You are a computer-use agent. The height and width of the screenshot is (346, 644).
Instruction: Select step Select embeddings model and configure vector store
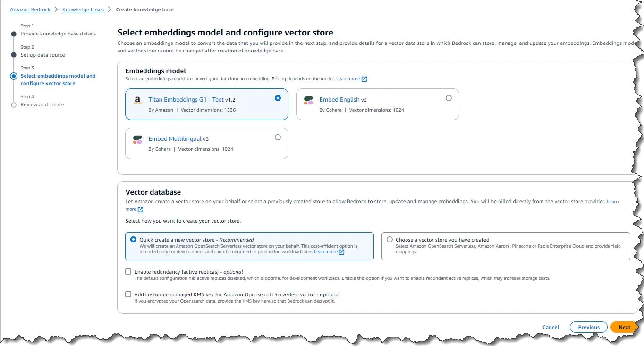point(58,79)
